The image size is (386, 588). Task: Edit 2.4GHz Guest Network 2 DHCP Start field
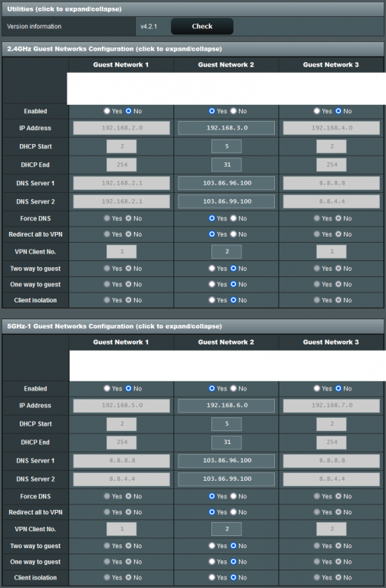(227, 146)
